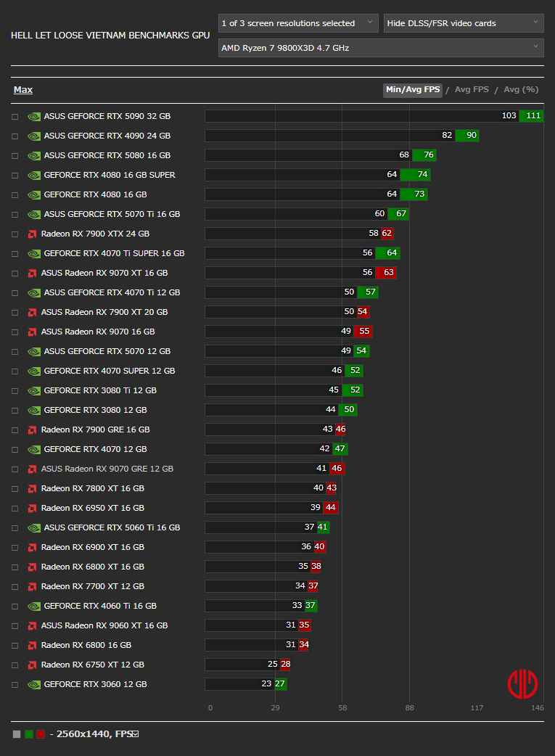Click the ASUS Radeon RX 9070 XT 16 GB label
The width and height of the screenshot is (555, 756).
tap(104, 273)
